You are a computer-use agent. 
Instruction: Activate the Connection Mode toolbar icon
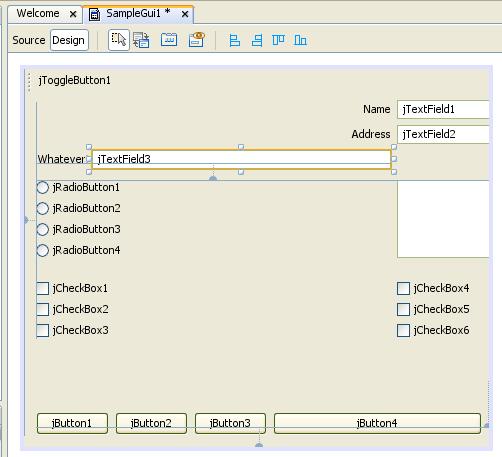coord(141,40)
